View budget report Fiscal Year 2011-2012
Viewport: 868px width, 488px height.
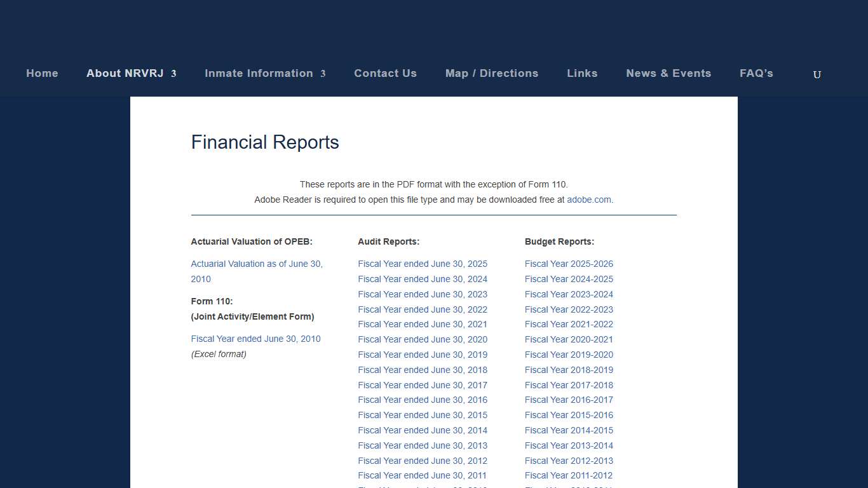coord(569,475)
